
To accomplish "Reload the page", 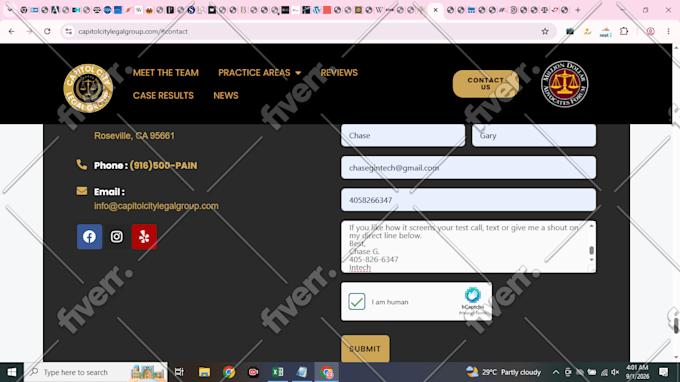I will 47,31.
